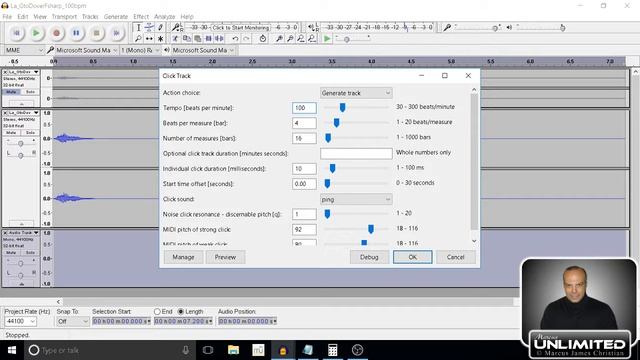
Task: Toggle Solo on the first track
Action: (x=30, y=92)
